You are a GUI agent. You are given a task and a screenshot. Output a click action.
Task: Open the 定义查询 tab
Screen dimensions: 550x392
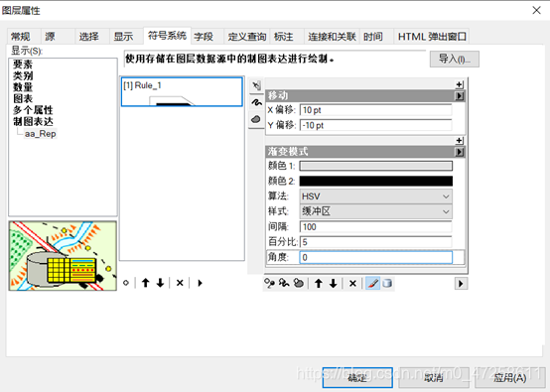[x=247, y=37]
